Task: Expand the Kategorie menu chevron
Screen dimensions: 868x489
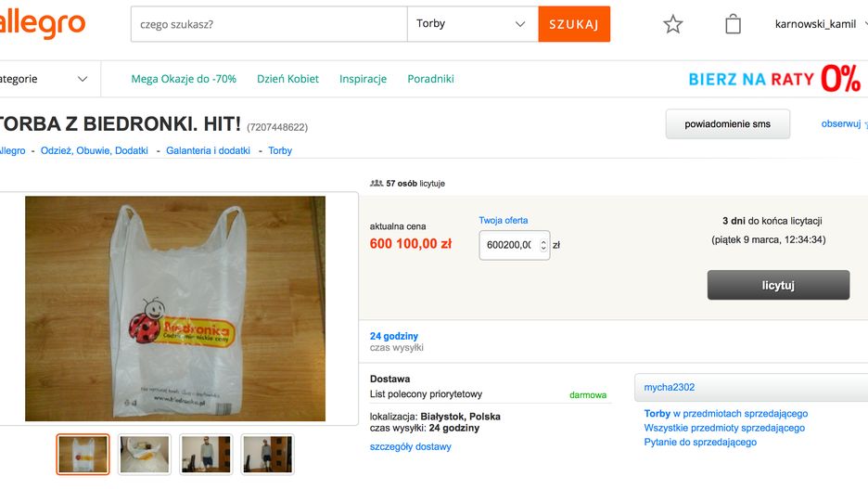Action: point(83,80)
